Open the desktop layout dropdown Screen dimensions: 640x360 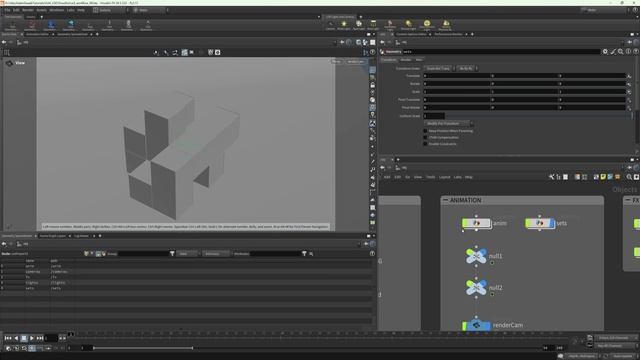111,10
